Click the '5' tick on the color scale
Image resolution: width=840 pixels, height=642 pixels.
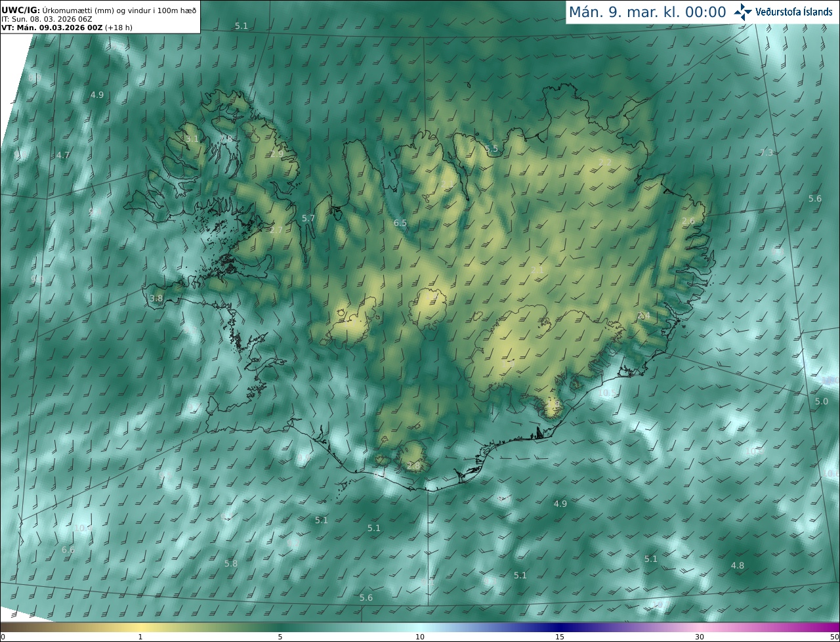[x=280, y=637]
